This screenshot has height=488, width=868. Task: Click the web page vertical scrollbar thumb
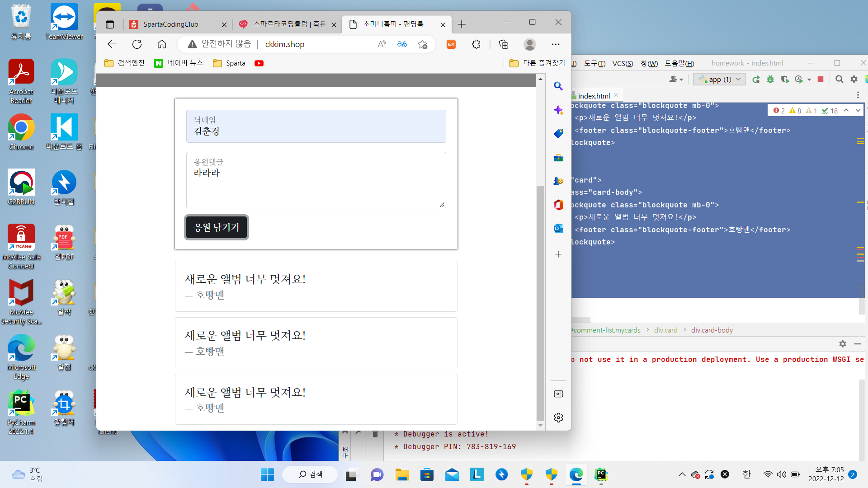tap(540, 303)
